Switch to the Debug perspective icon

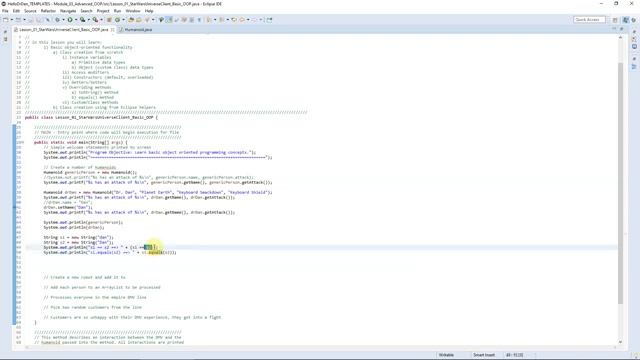point(634,20)
